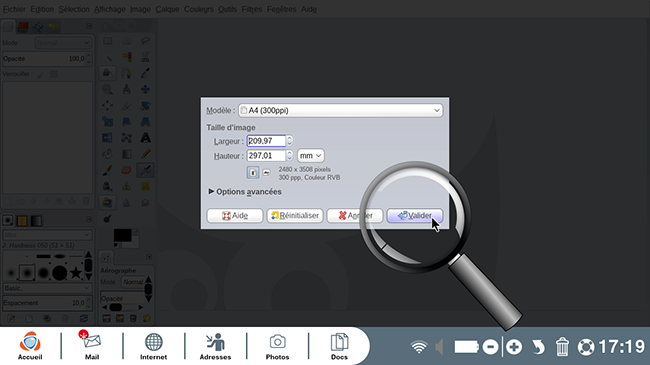Select the Rectangle Select tool in toolbox

coord(108,41)
